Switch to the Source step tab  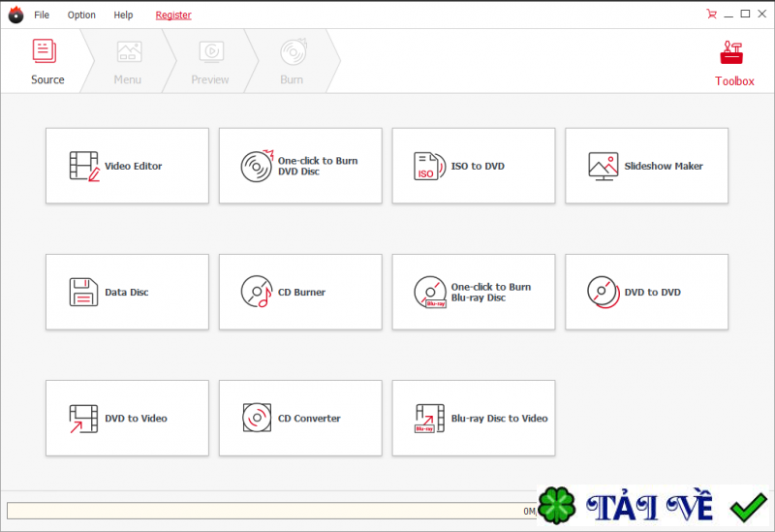[x=47, y=61]
